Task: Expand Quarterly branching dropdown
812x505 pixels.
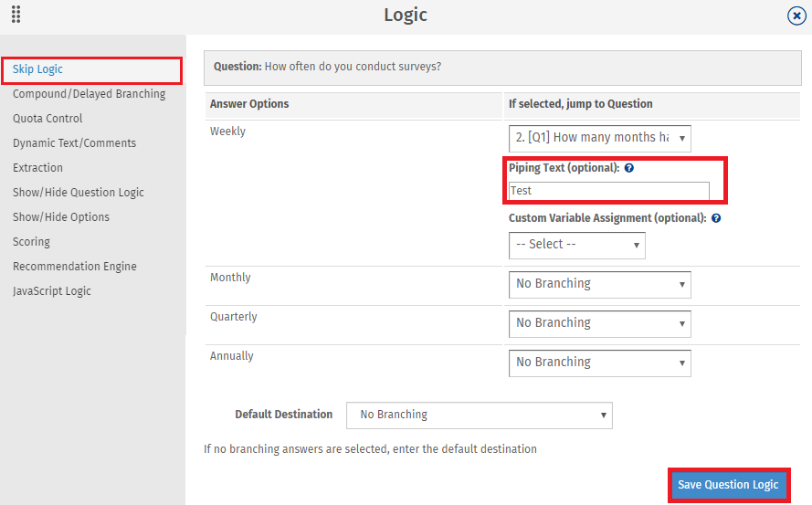Action: coord(600,323)
